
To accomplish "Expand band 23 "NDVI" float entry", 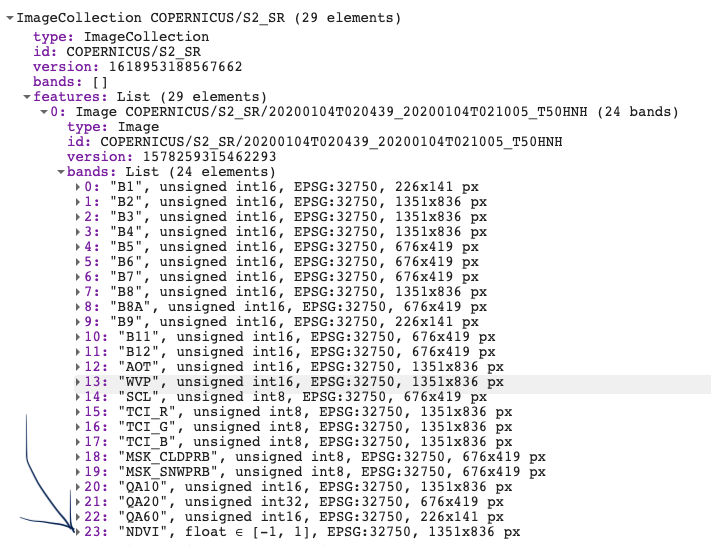I will (x=78, y=532).
